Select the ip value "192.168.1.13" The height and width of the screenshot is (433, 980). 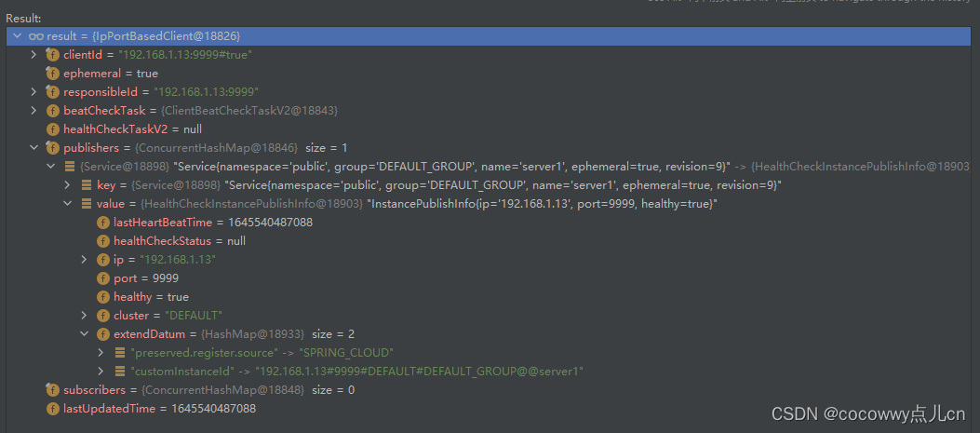(x=178, y=259)
